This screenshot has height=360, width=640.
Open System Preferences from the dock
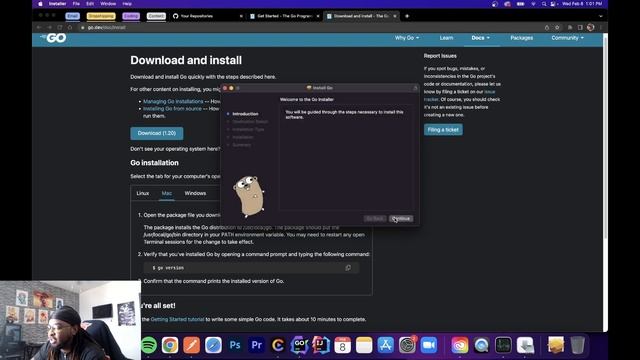coord(407,345)
